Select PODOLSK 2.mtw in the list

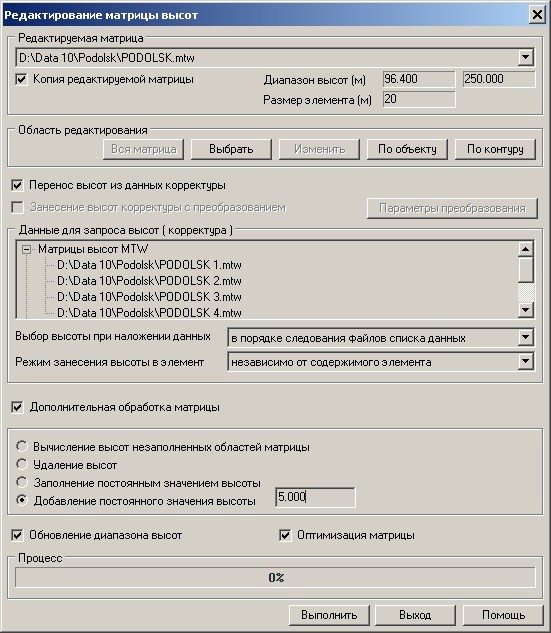coord(149,281)
